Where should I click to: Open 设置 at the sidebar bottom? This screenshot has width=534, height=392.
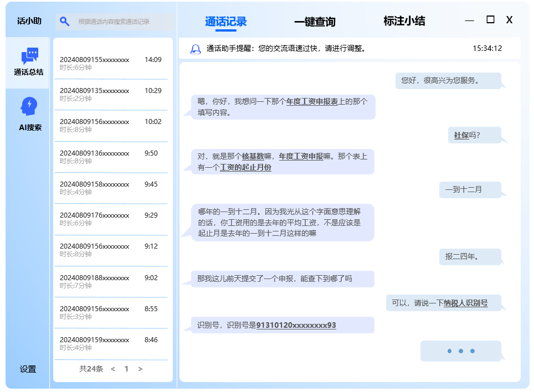click(x=28, y=369)
